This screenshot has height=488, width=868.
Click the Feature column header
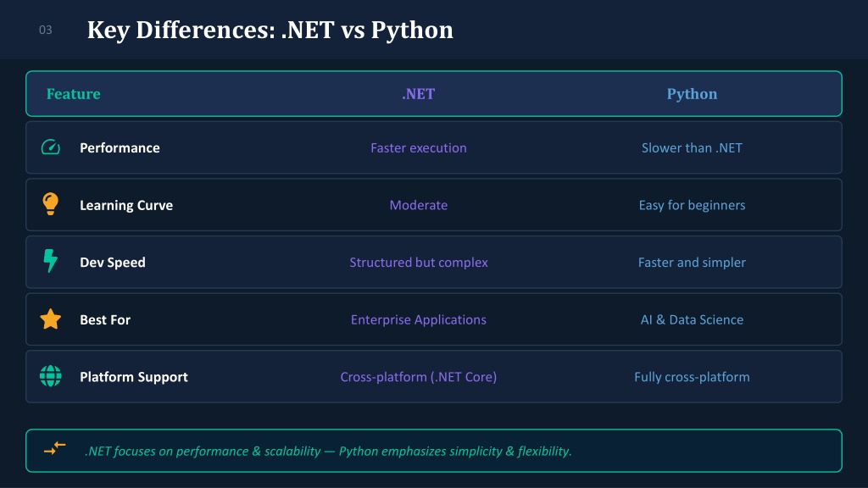74,94
